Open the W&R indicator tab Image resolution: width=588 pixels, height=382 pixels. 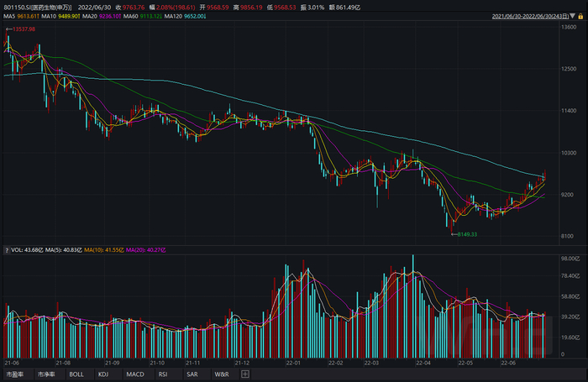(222, 374)
